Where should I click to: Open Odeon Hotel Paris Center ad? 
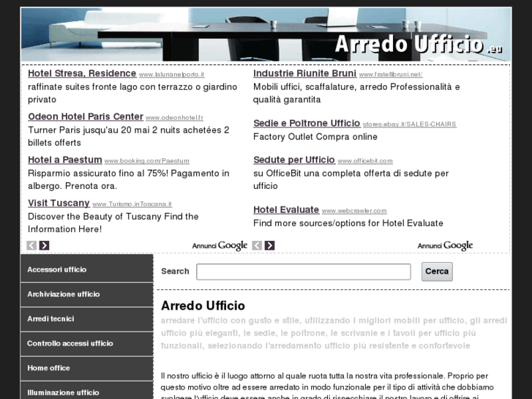(x=86, y=116)
